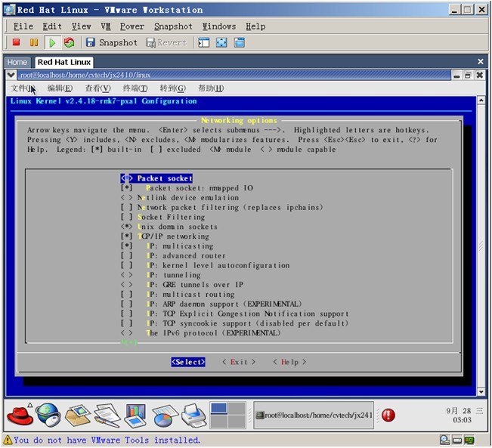Open the VM menu in VMware

(105, 26)
